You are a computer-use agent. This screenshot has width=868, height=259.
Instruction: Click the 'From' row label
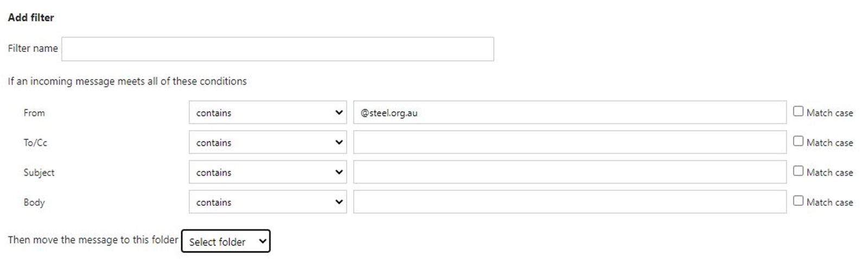tap(34, 113)
